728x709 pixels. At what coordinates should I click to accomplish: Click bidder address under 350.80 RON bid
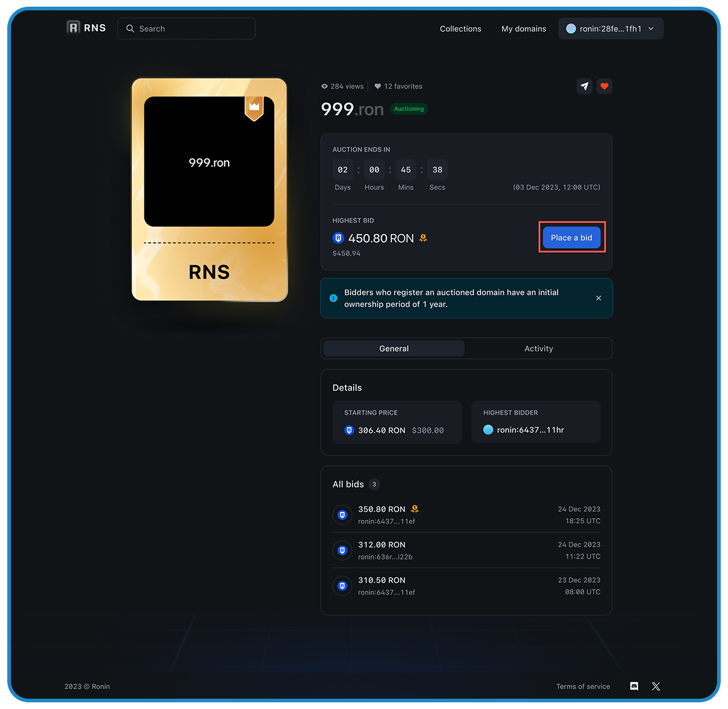[386, 522]
